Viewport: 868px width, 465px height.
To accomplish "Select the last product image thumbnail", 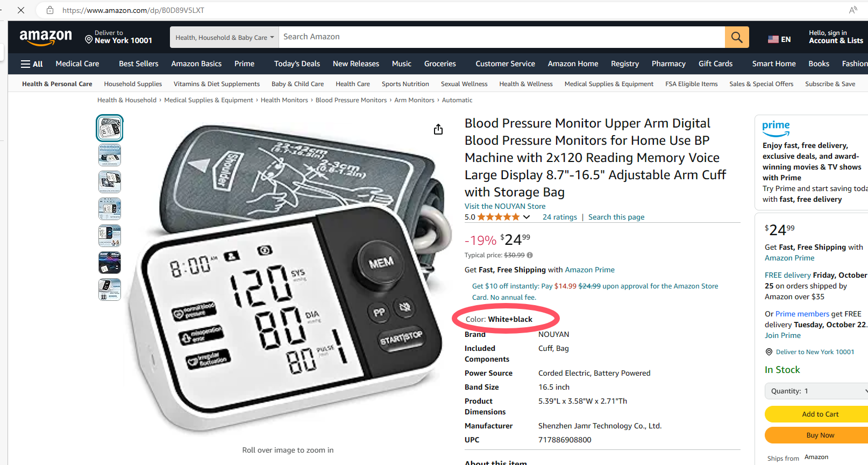I will point(110,290).
